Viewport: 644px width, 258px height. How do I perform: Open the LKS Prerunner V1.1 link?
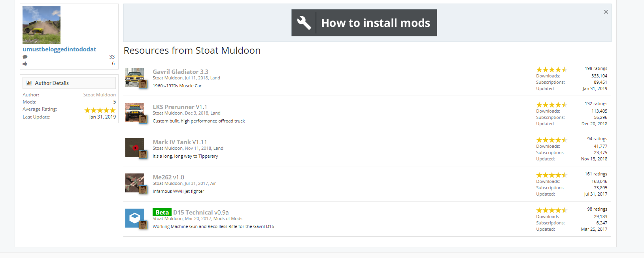tap(180, 107)
